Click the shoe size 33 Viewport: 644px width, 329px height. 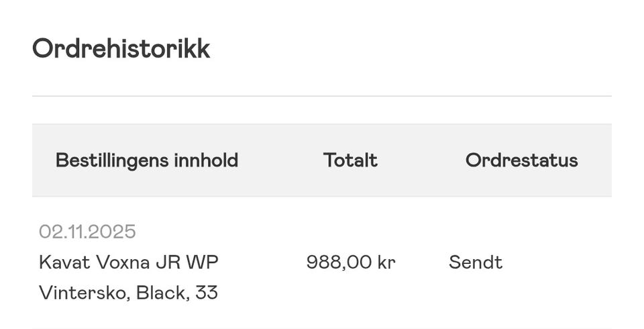(207, 293)
